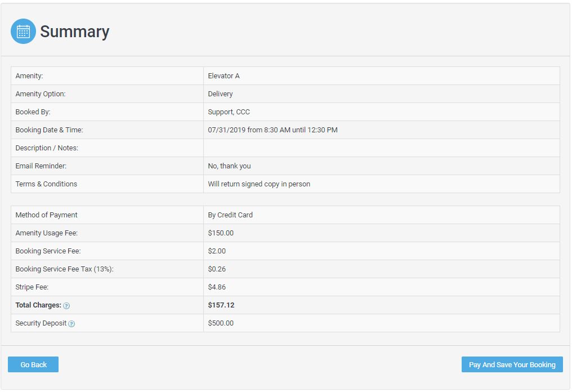Click the Booked By value Support, CCC
This screenshot has width=572, height=392.
point(227,112)
